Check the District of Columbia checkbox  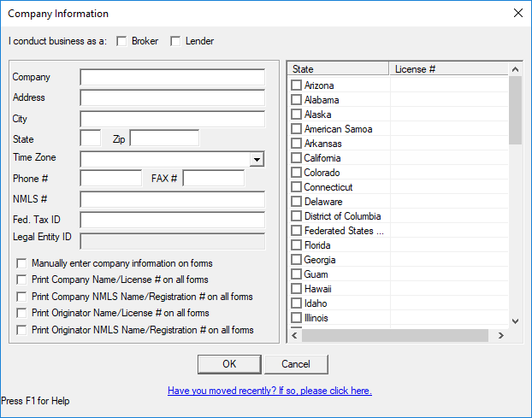pos(296,216)
